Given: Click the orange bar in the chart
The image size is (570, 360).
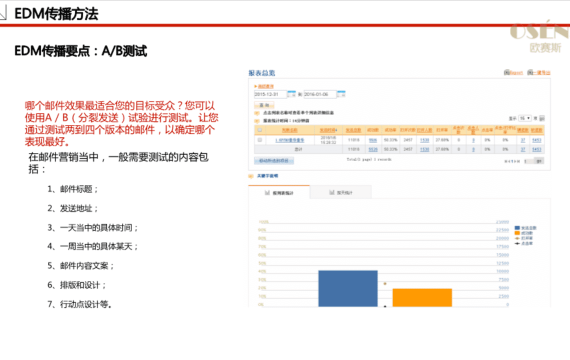Looking at the screenshot, I should pos(422,297).
